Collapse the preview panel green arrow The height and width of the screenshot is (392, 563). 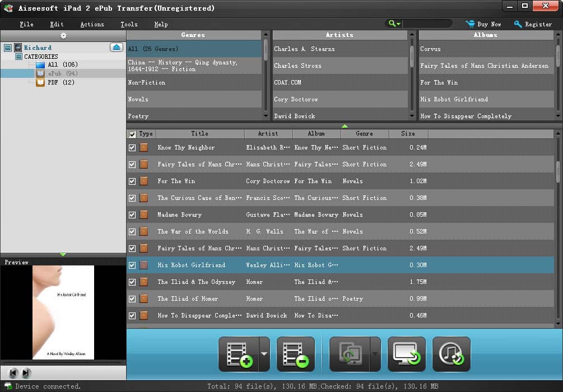[x=63, y=254]
